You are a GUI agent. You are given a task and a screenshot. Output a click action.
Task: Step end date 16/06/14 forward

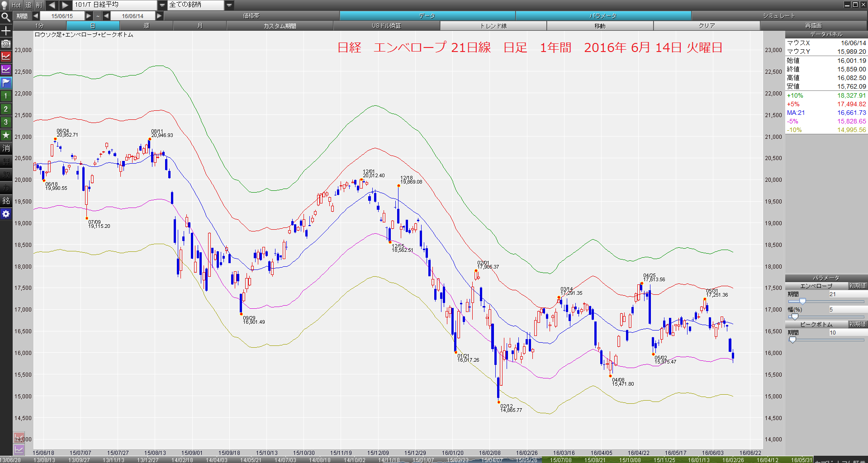[159, 16]
